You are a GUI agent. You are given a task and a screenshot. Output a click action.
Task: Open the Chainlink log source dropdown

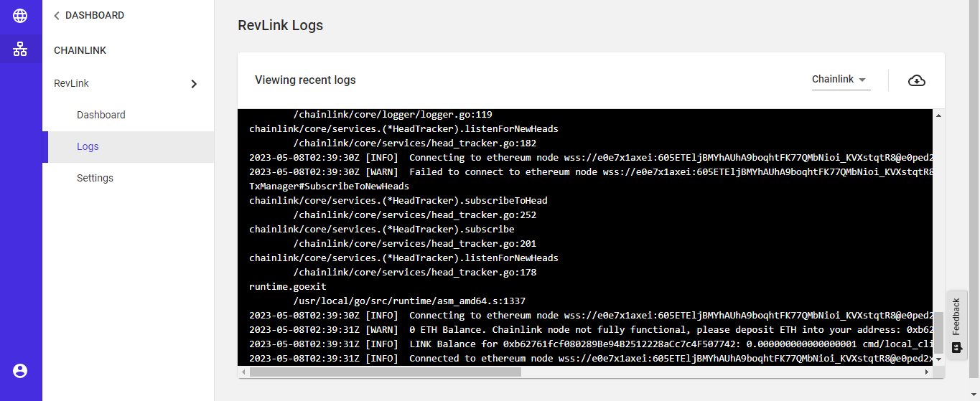tap(841, 80)
